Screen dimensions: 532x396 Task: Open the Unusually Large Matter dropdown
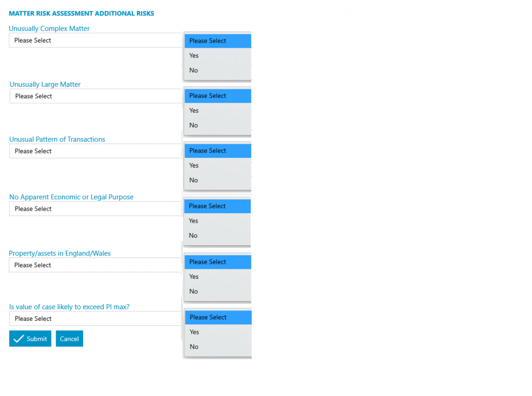tap(96, 97)
